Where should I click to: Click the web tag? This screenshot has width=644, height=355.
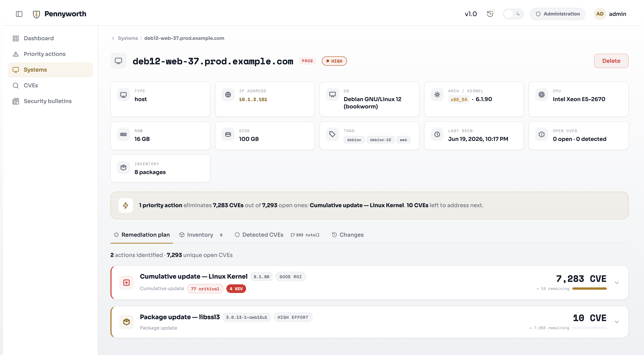pos(403,140)
